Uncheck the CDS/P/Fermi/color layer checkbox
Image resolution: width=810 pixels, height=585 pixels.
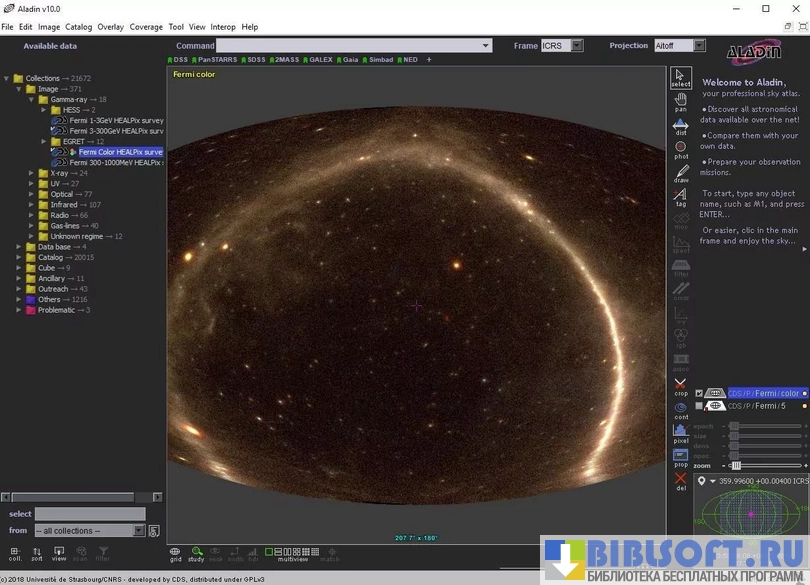point(699,393)
